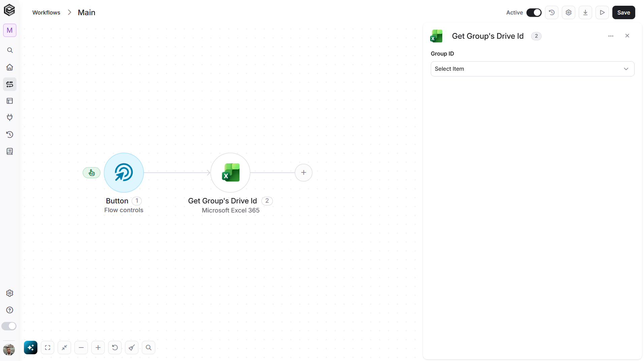The height and width of the screenshot is (361, 644).
Task: Open the workflows sidebar icon
Action: pos(10,84)
